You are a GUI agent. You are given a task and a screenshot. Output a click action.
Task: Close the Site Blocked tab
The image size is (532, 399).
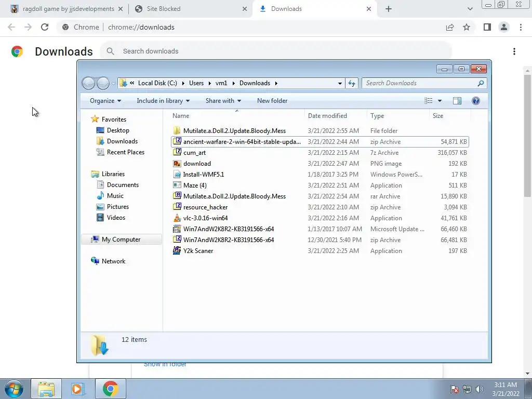[x=245, y=9]
